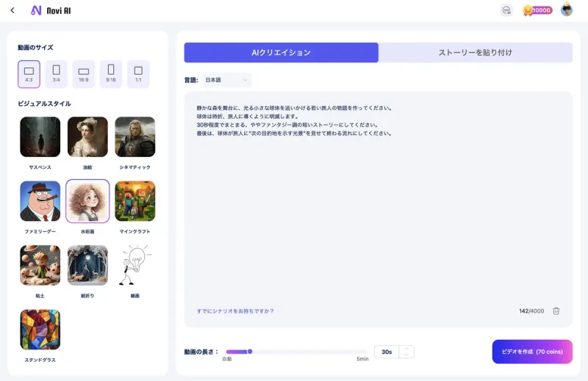Image resolution: width=588 pixels, height=381 pixels.
Task: Decrease video length with down stepper arrow
Action: [406, 355]
